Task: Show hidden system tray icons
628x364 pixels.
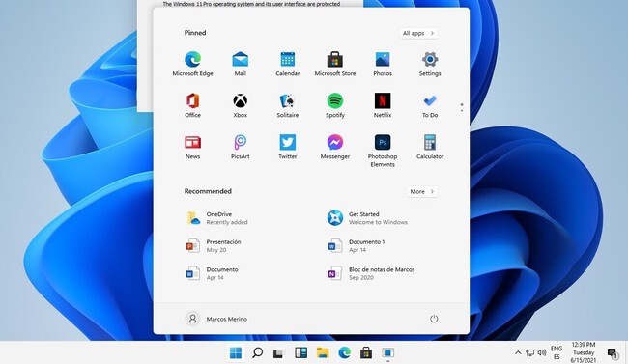Action: (518, 352)
